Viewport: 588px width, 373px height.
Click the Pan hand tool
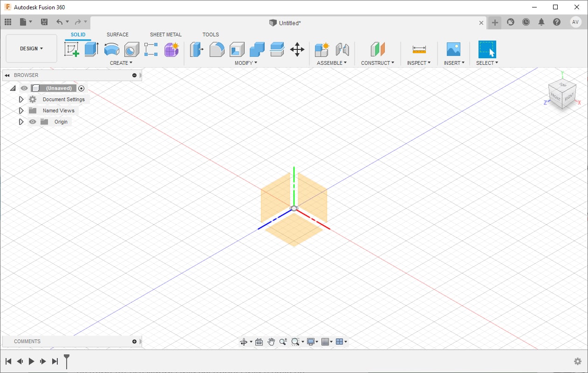[271, 342]
